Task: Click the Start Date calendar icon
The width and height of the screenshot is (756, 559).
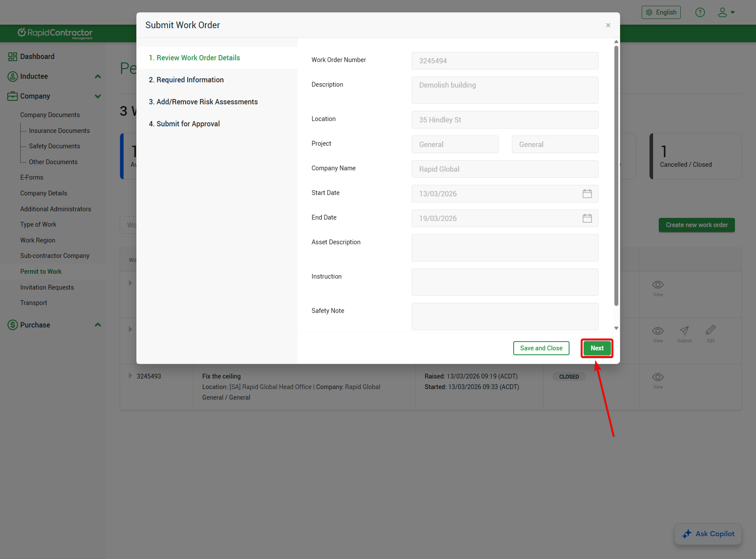Action: click(x=587, y=194)
